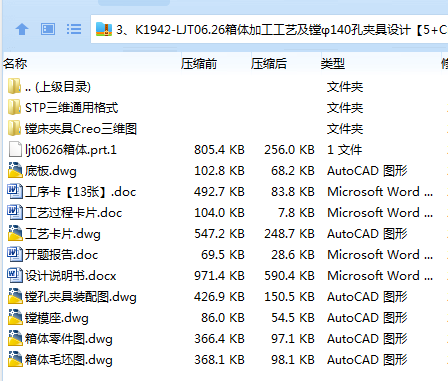Click the 492.7 KB original size value
Viewport: 448px width, 381px height.
(x=219, y=192)
